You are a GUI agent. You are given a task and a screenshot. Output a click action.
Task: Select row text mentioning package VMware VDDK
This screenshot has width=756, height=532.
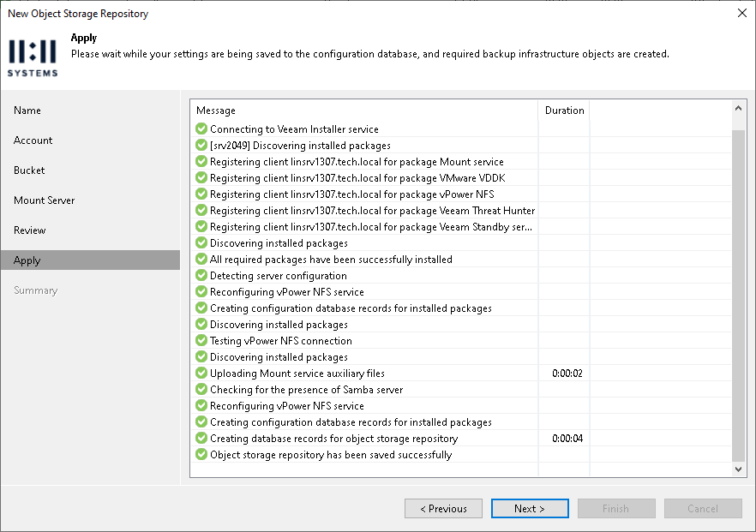click(x=357, y=178)
